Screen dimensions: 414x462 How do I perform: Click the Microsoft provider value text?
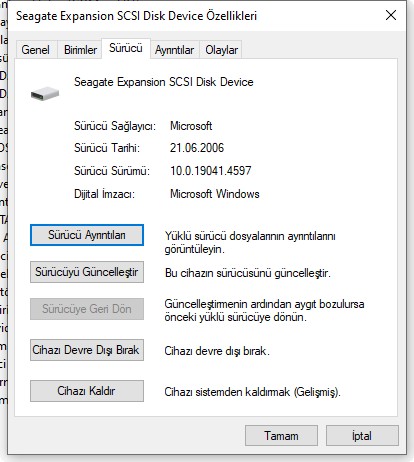191,126
